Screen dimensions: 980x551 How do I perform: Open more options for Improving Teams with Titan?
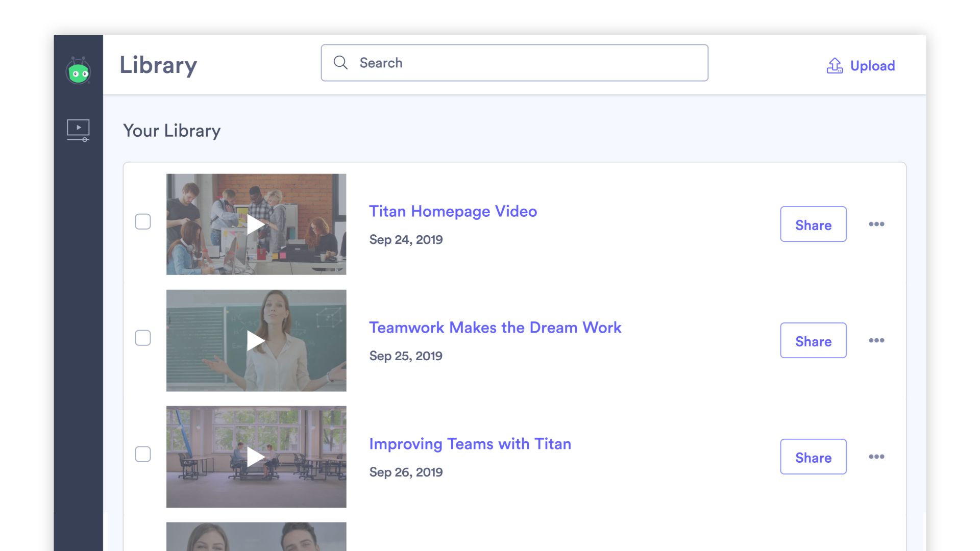click(876, 457)
